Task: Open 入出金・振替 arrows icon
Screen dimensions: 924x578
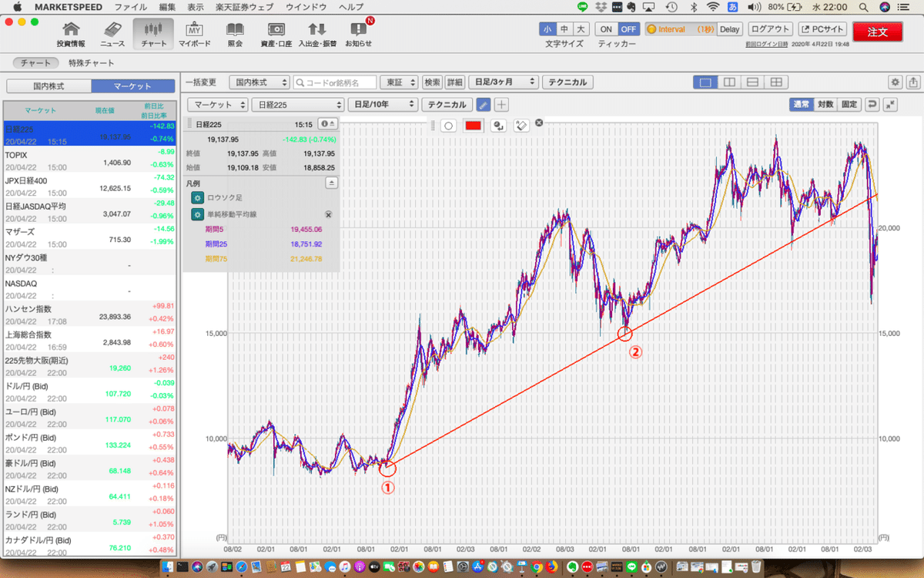Action: tap(316, 34)
